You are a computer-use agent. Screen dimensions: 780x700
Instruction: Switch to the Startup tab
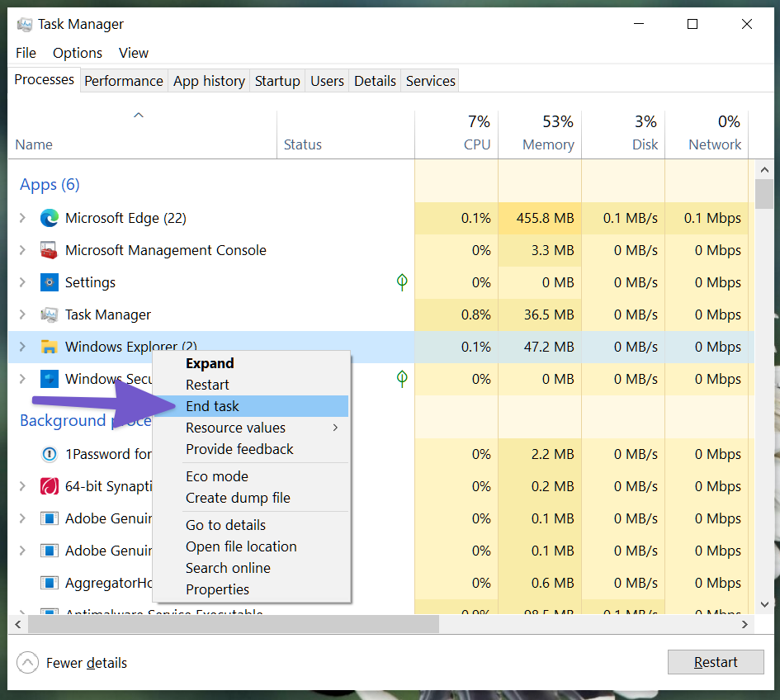pos(277,81)
